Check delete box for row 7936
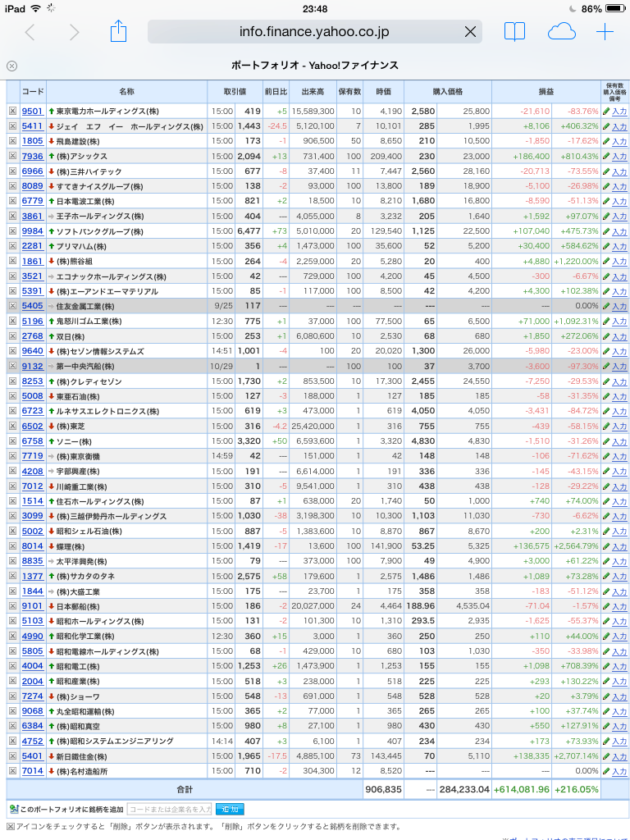 coord(12,156)
